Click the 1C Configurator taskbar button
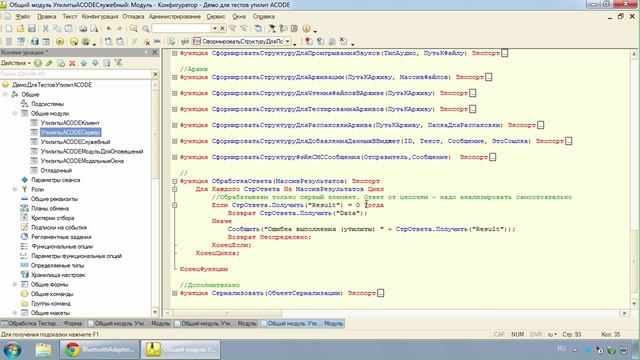The image size is (640, 360). [x=180, y=349]
